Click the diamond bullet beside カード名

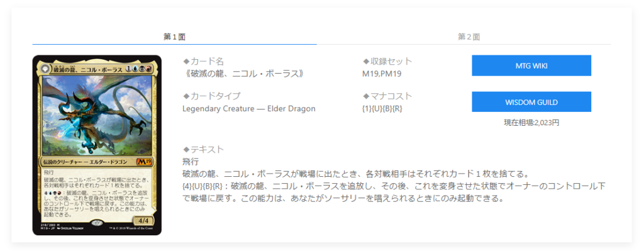(186, 62)
